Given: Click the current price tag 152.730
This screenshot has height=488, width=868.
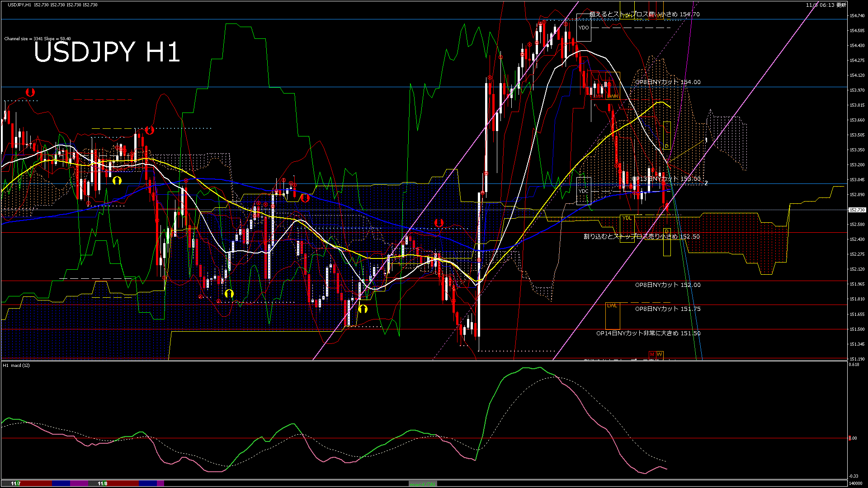Looking at the screenshot, I should tap(856, 210).
